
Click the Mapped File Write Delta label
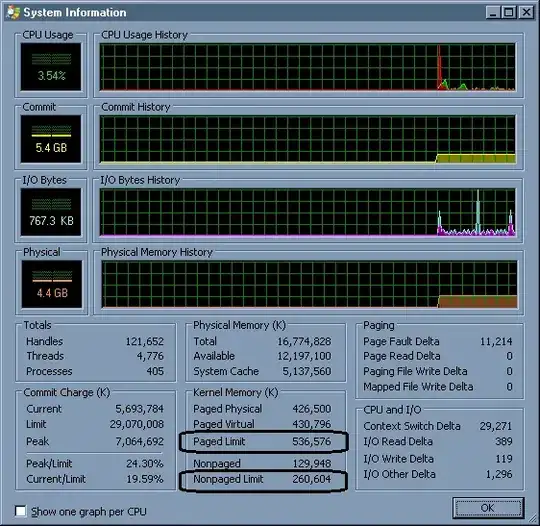tap(418, 386)
